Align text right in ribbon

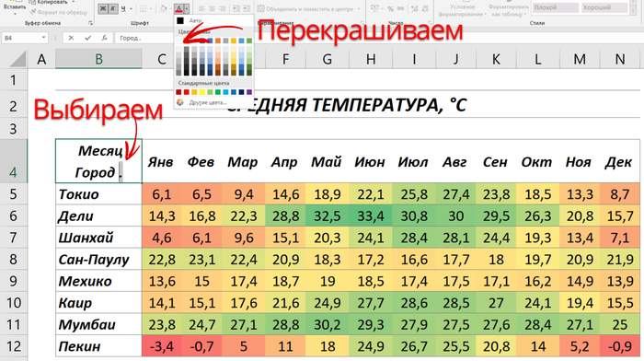pyautogui.click(x=223, y=8)
